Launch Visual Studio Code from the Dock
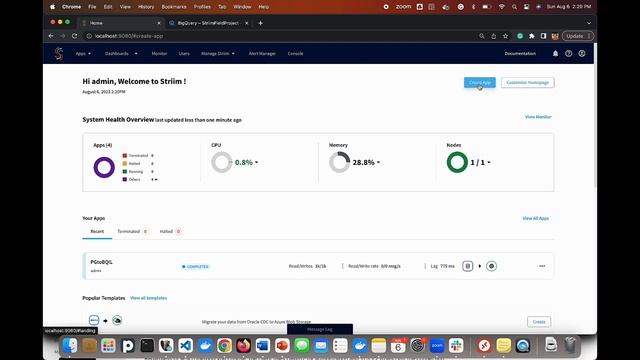 pyautogui.click(x=186, y=346)
